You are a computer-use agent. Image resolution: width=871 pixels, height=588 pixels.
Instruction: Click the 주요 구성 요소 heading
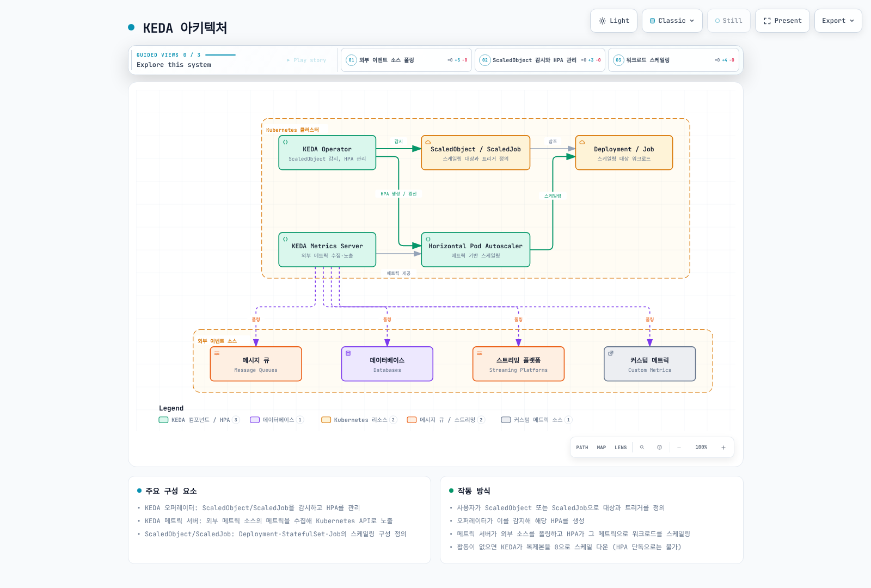tap(171, 491)
